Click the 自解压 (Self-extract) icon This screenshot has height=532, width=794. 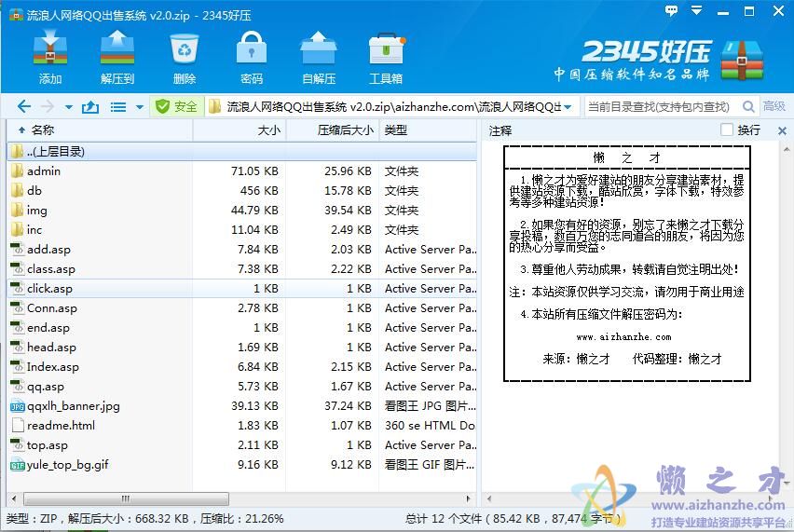click(x=319, y=56)
